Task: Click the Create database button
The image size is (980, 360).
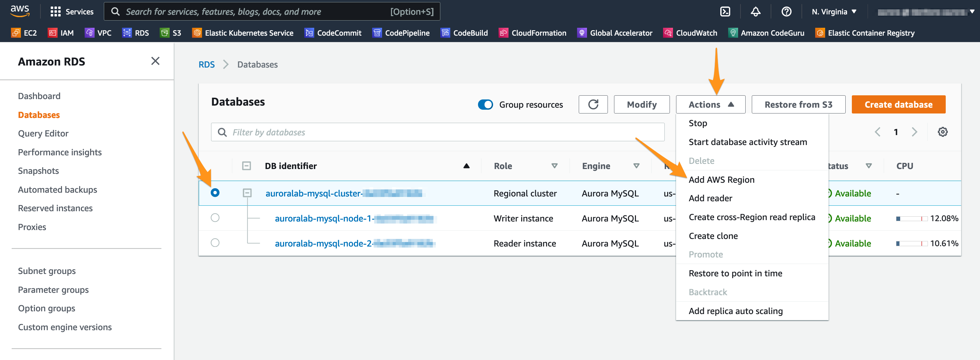Action: click(898, 104)
